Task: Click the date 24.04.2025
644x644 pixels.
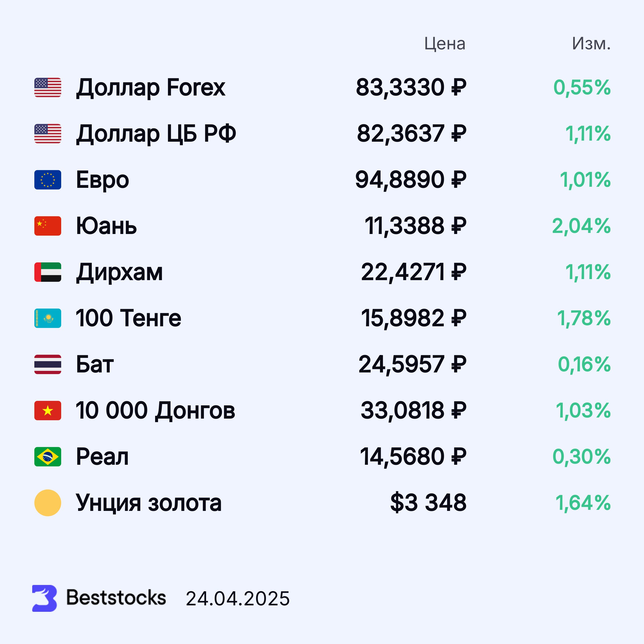Action: [238, 599]
